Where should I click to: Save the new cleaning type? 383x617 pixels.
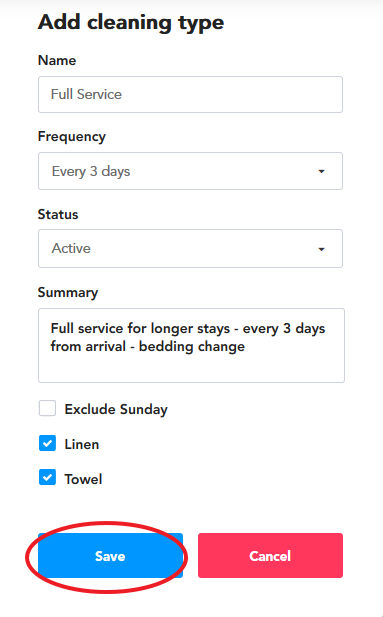[110, 556]
